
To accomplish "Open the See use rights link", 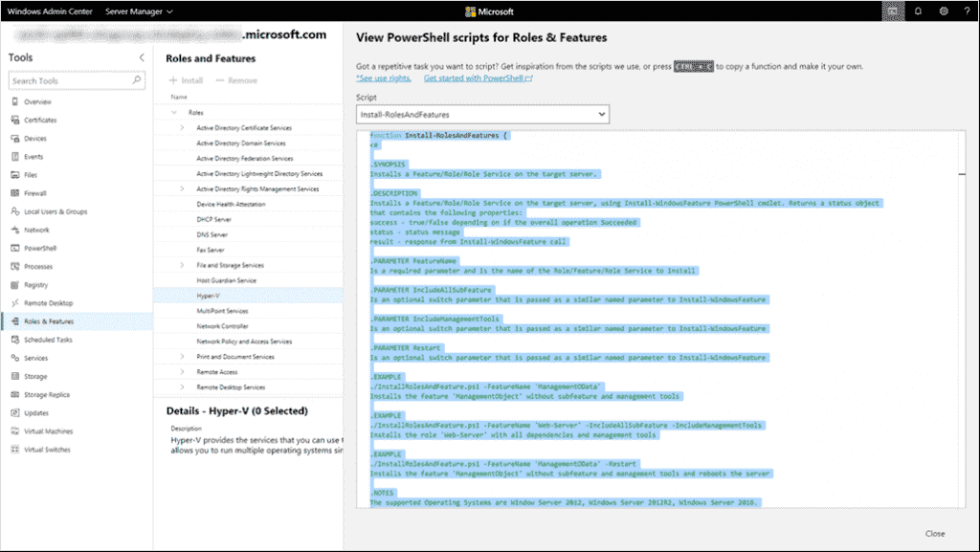I will click(x=384, y=78).
